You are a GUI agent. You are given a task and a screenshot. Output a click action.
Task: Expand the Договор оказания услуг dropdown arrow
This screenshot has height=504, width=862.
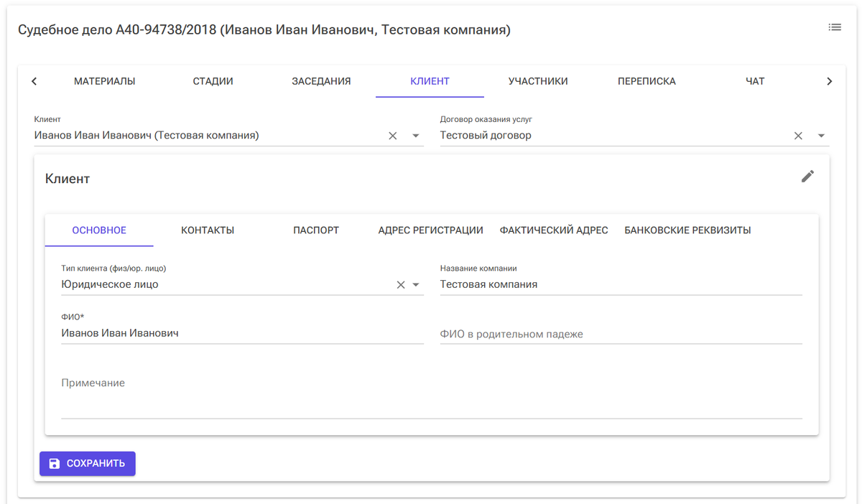pyautogui.click(x=821, y=136)
